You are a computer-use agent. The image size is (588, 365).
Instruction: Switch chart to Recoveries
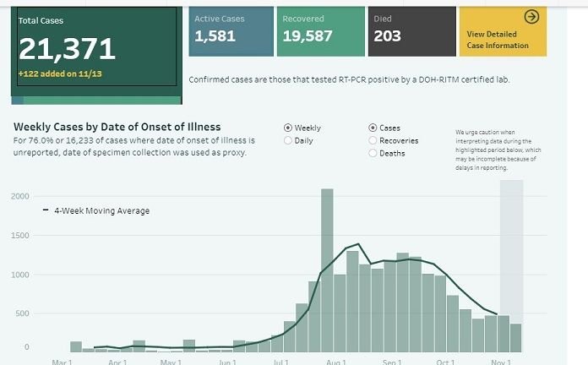pos(373,140)
